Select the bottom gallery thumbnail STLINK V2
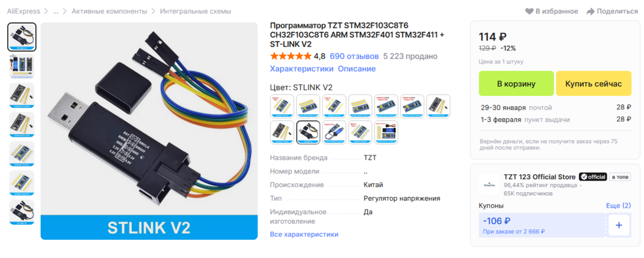This screenshot has width=644, height=258. tap(22, 212)
